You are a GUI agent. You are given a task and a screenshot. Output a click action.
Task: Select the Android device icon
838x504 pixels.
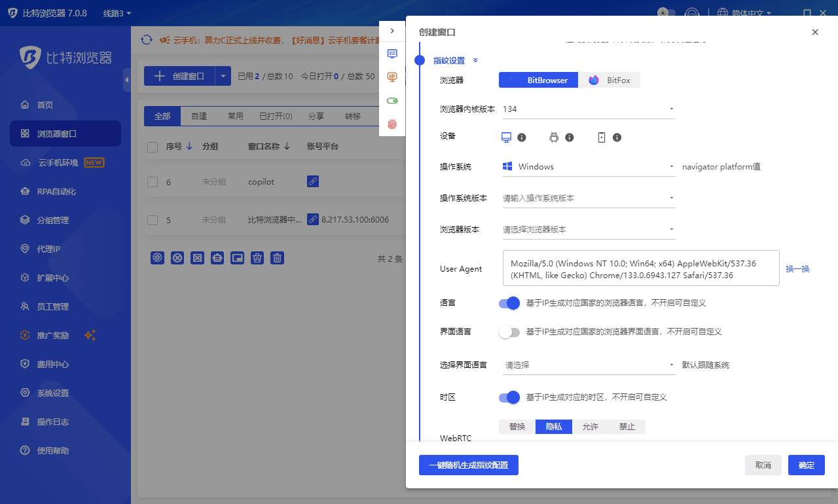tap(554, 137)
